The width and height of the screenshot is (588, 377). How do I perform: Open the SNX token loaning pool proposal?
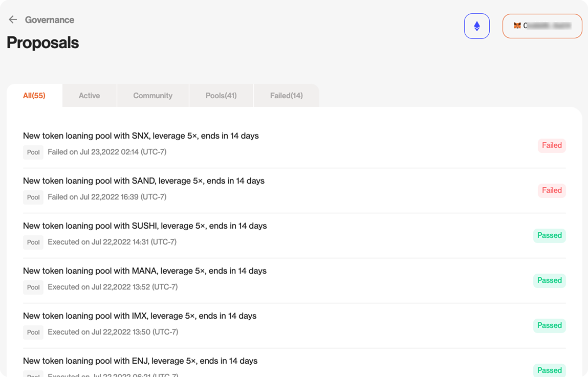click(x=141, y=136)
